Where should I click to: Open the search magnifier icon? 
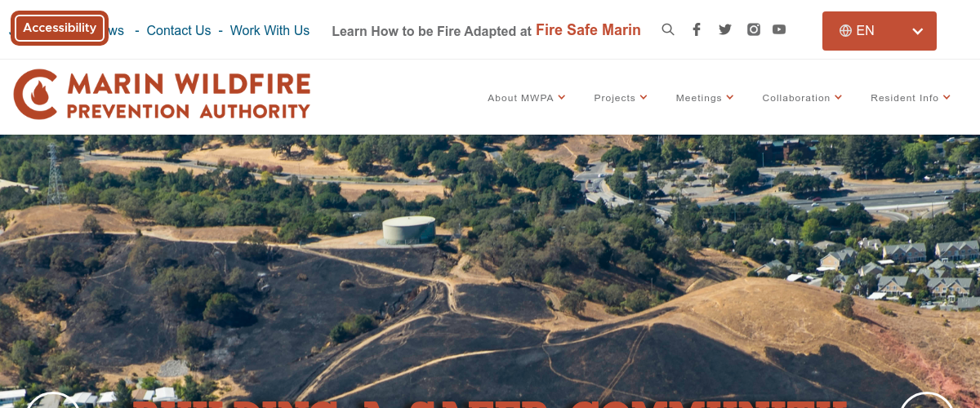(668, 29)
